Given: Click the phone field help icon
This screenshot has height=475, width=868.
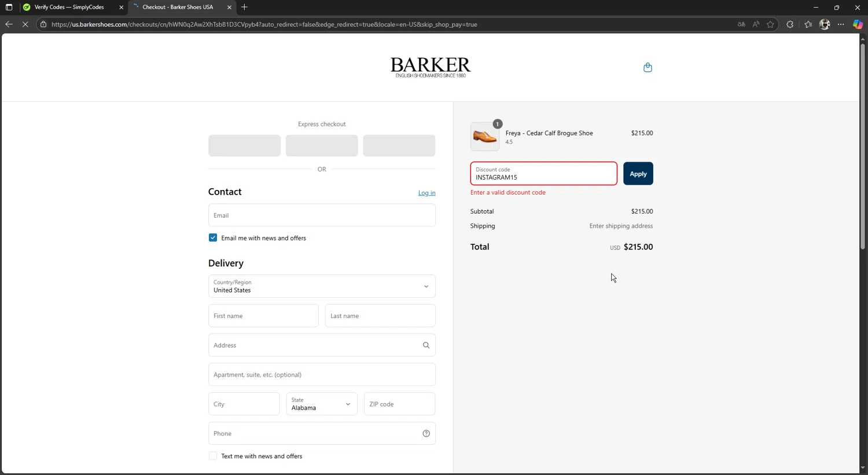Looking at the screenshot, I should tap(426, 433).
